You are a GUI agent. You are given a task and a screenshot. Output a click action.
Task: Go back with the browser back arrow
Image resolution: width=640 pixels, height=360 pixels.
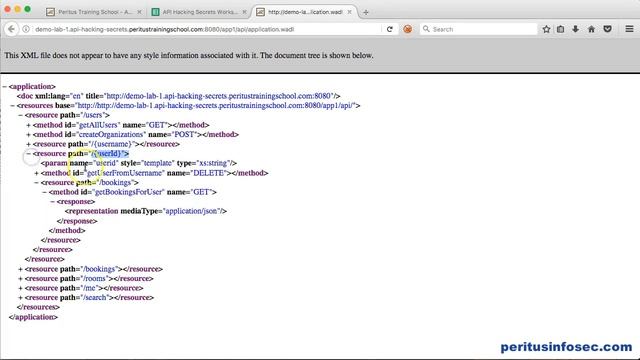coord(11,29)
